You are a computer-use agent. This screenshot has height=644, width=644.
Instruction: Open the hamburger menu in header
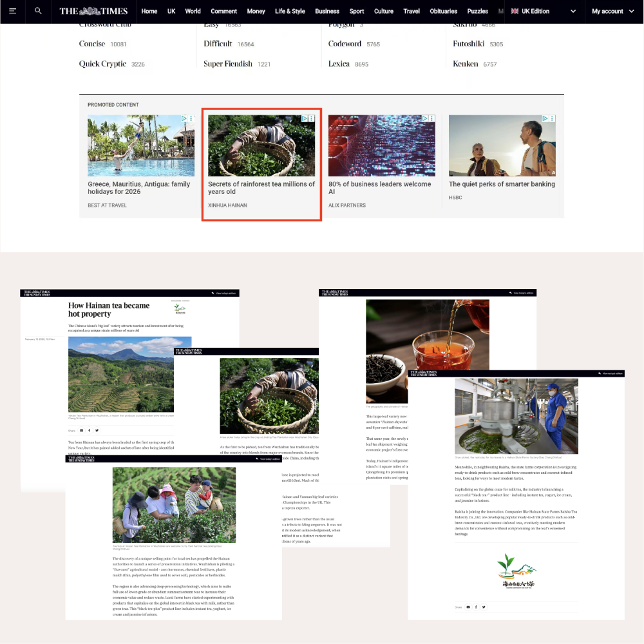pyautogui.click(x=13, y=11)
